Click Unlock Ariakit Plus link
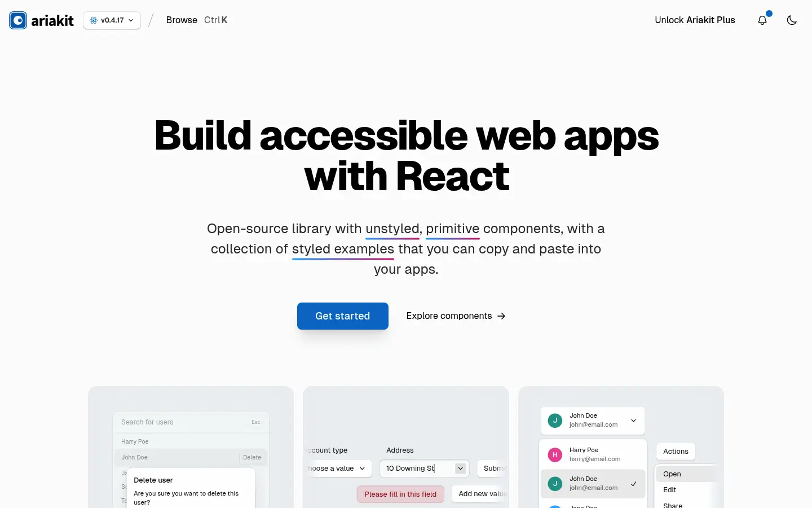Viewport: 812px width, 508px height. click(695, 20)
